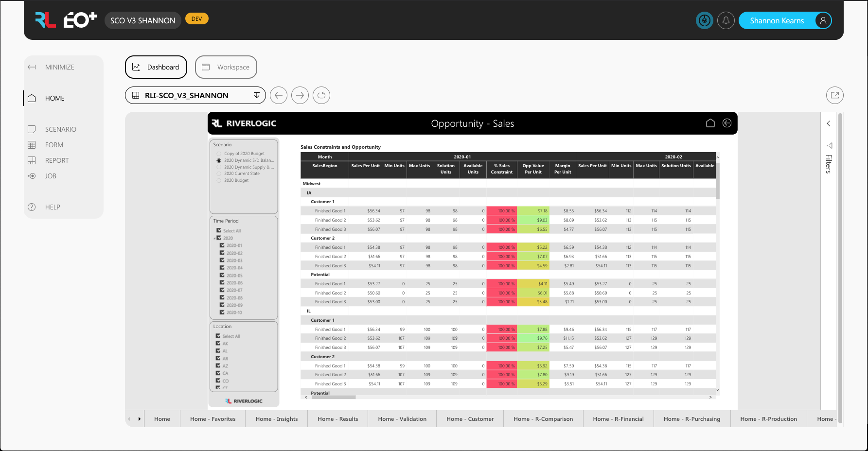The height and width of the screenshot is (451, 868).
Task: Collapse the Filters pane with its chevron
Action: (x=829, y=123)
